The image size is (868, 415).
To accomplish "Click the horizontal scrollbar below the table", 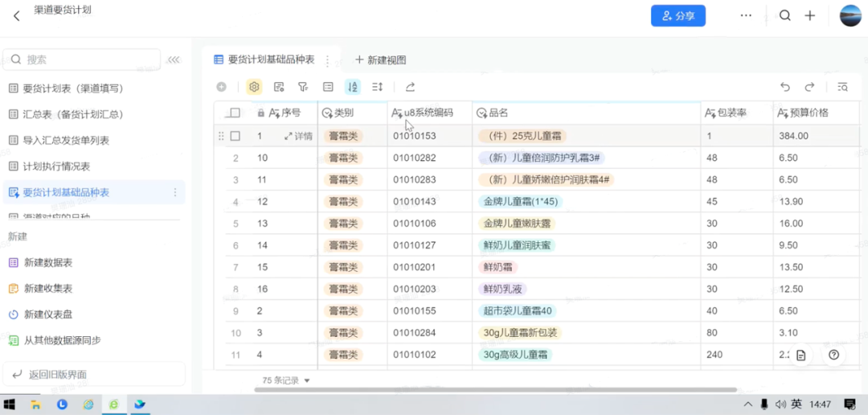I will coord(495,390).
